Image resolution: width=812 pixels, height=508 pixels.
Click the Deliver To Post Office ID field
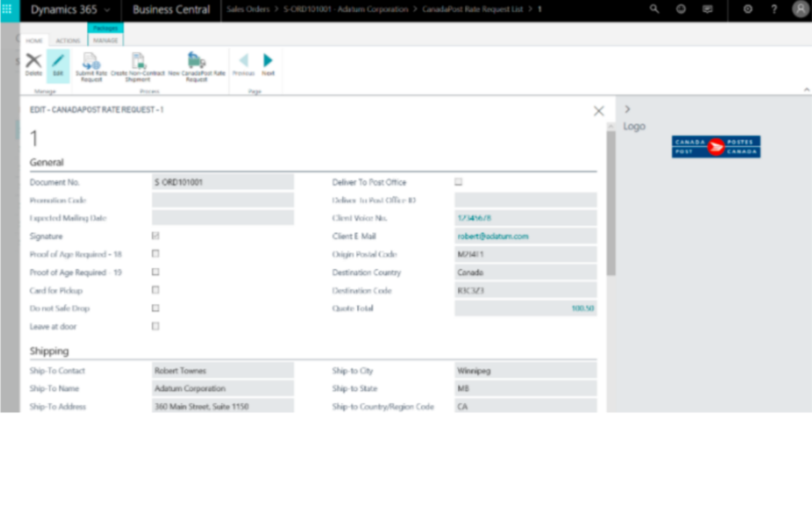[526, 200]
